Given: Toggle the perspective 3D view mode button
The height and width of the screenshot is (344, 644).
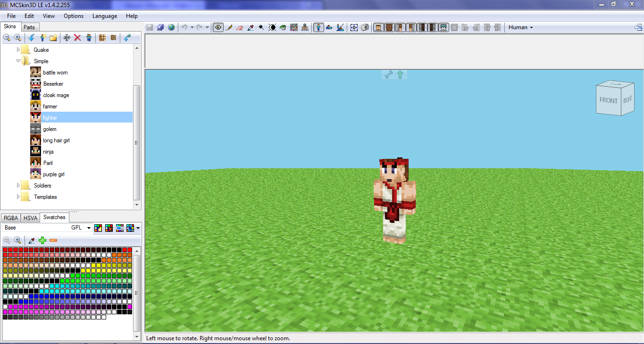Looking at the screenshot, I should (319, 27).
